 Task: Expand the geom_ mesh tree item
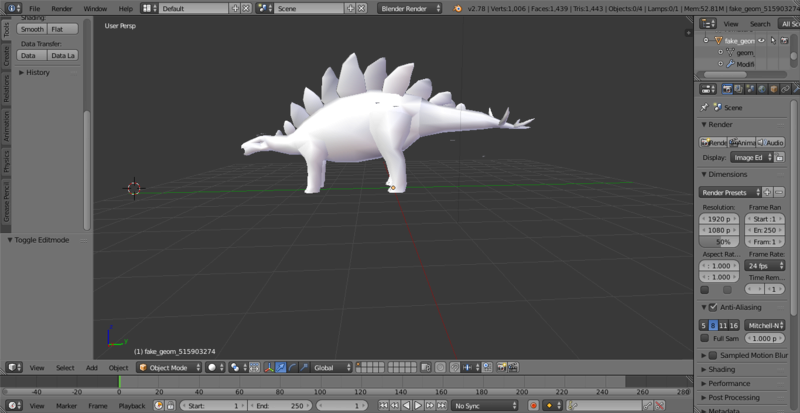[720, 52]
